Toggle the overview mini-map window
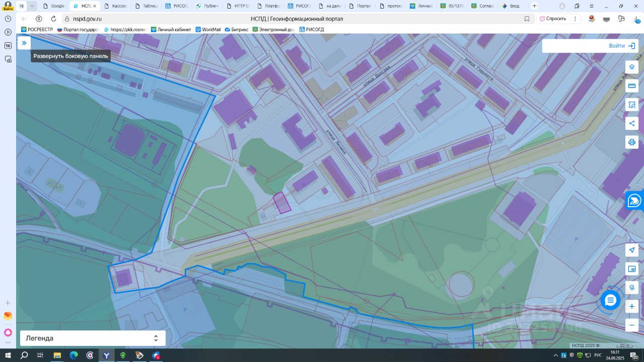Screen dimensions: 644x362 click(632, 269)
